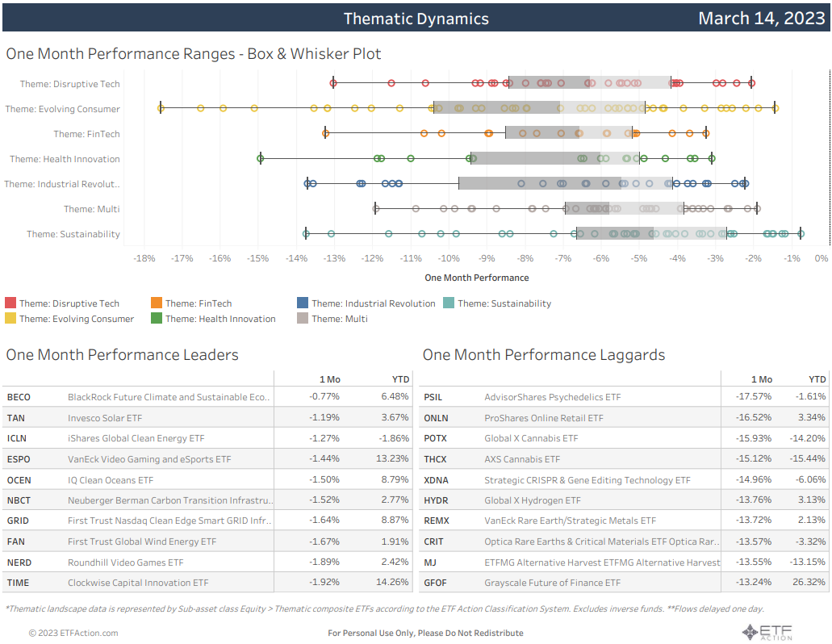Click 'Global X Hydrogen ETF' fund name
Image resolution: width=832 pixels, height=644 pixels.
532,500
